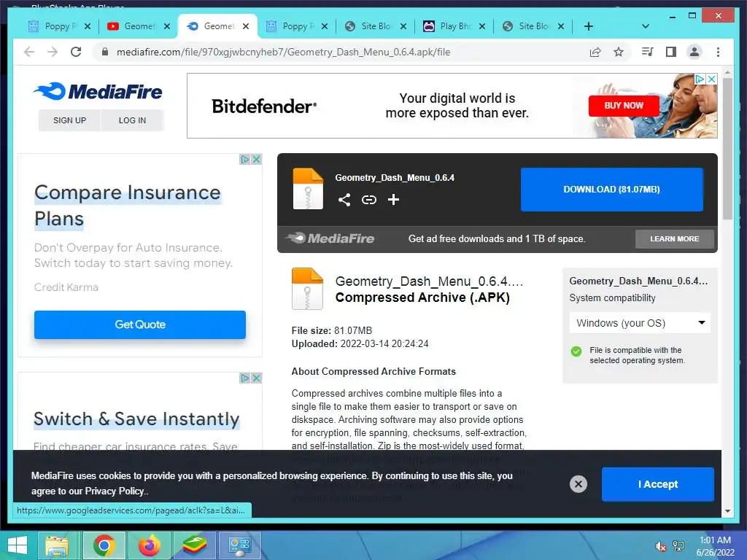Click the muted volume tray icon

[x=660, y=546]
